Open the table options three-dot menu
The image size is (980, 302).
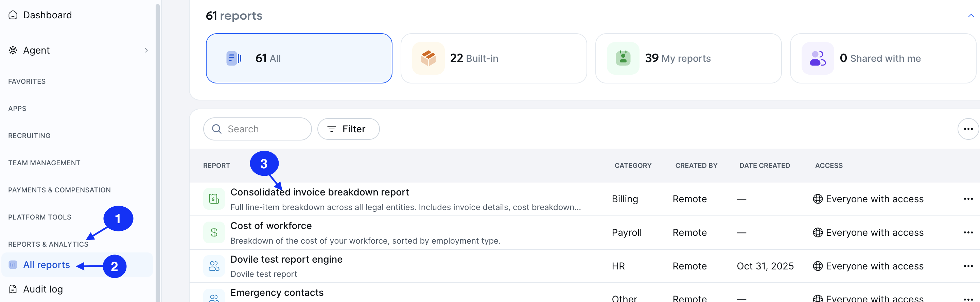[x=968, y=129]
